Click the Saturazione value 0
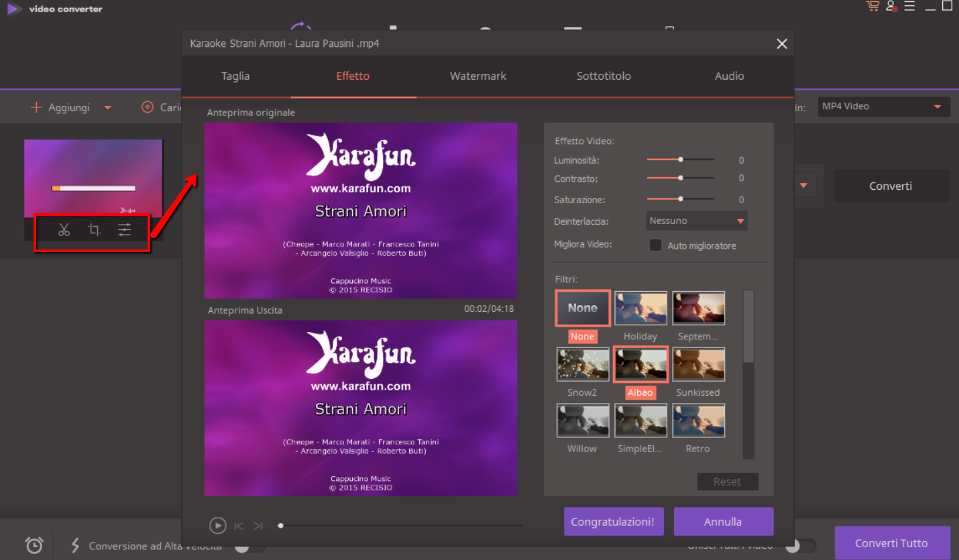This screenshot has width=959, height=560. coord(741,200)
